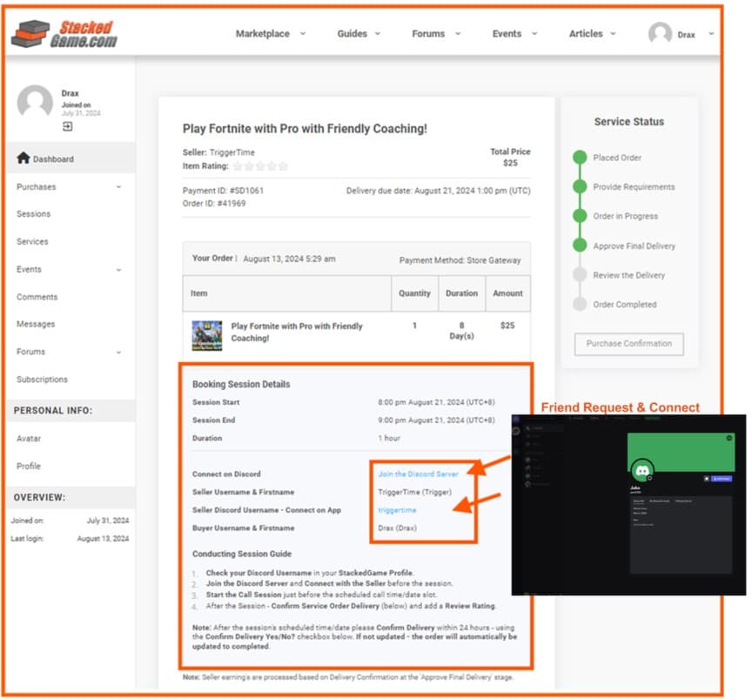The image size is (752, 700).
Task: Expand the sidebar Events section chevron
Action: coord(118,270)
